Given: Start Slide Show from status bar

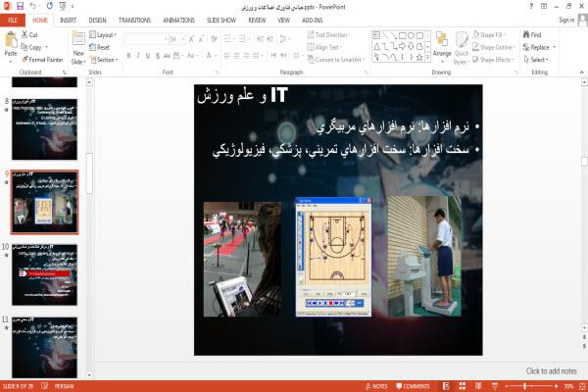Looking at the screenshot, I should [495, 386].
